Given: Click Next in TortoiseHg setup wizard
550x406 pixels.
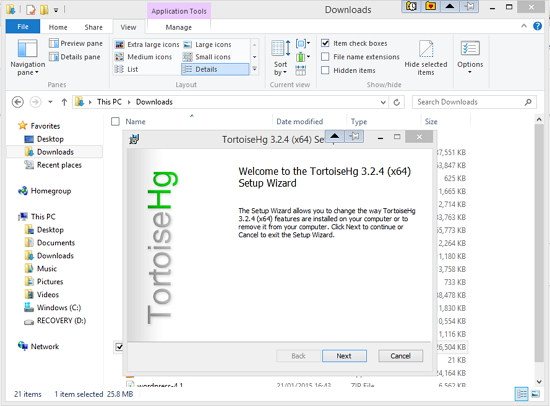Looking at the screenshot, I should pyautogui.click(x=344, y=356).
